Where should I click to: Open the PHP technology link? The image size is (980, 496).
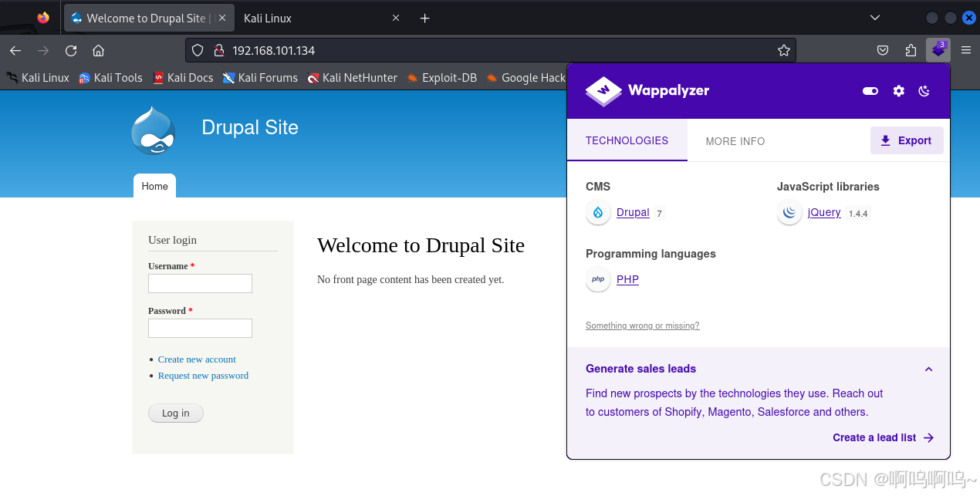point(627,279)
